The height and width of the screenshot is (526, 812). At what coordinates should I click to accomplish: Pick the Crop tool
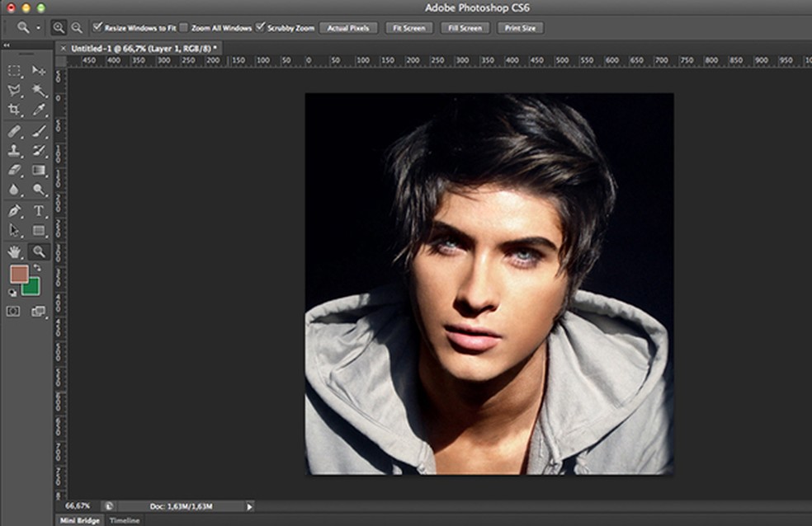coord(14,110)
